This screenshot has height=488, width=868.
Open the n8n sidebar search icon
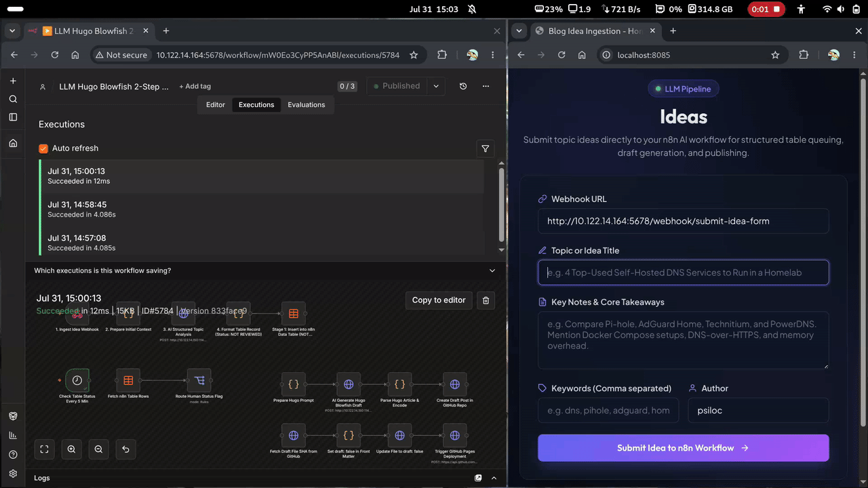pyautogui.click(x=13, y=99)
